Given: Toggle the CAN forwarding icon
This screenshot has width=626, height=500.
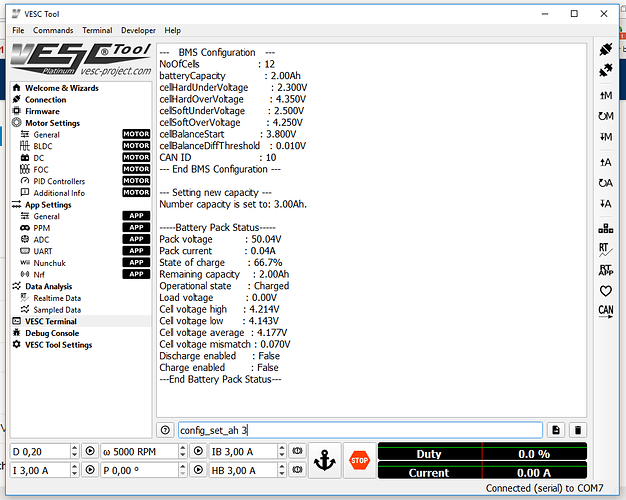Looking at the screenshot, I should click(605, 311).
